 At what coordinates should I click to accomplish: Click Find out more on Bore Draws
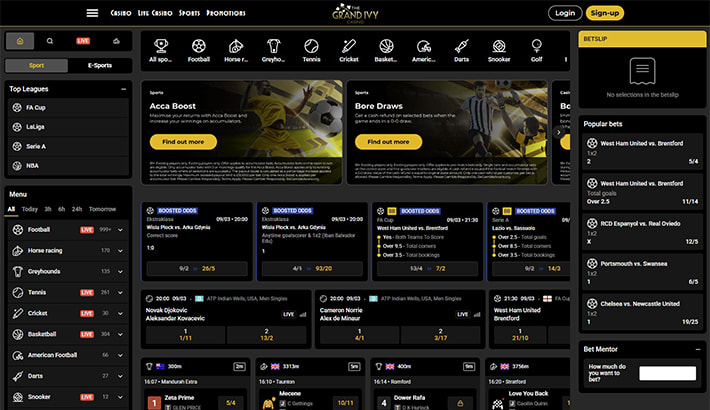(389, 142)
